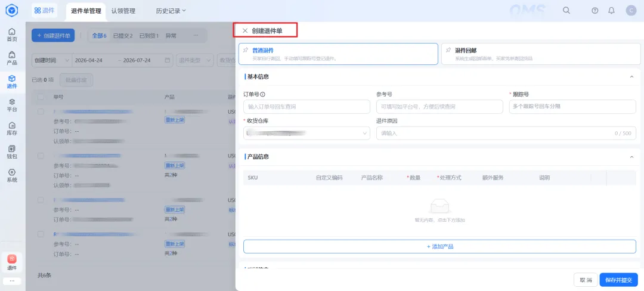Click the 创建退件单 create button
The width and height of the screenshot is (644, 291).
pos(53,36)
